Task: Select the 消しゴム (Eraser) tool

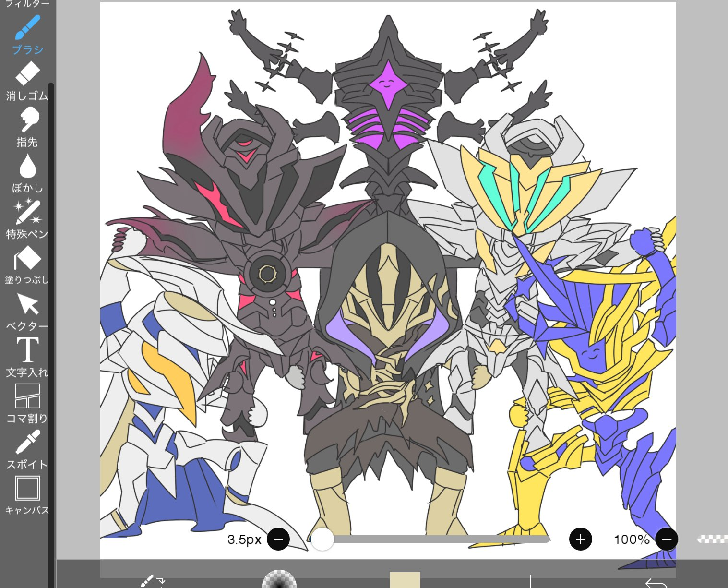Action: [x=27, y=81]
